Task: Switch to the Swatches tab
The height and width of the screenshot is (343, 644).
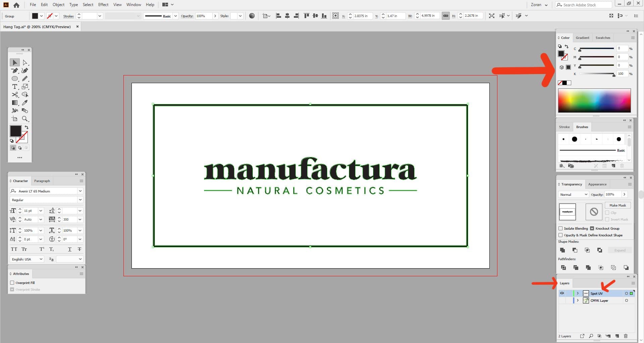Action: pyautogui.click(x=603, y=38)
